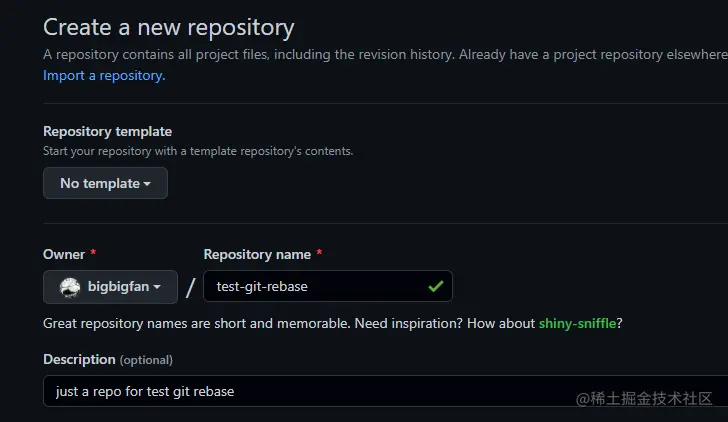Image resolution: width=728 pixels, height=422 pixels.
Task: Click the red asterisk beside Owner label
Action: click(93, 252)
